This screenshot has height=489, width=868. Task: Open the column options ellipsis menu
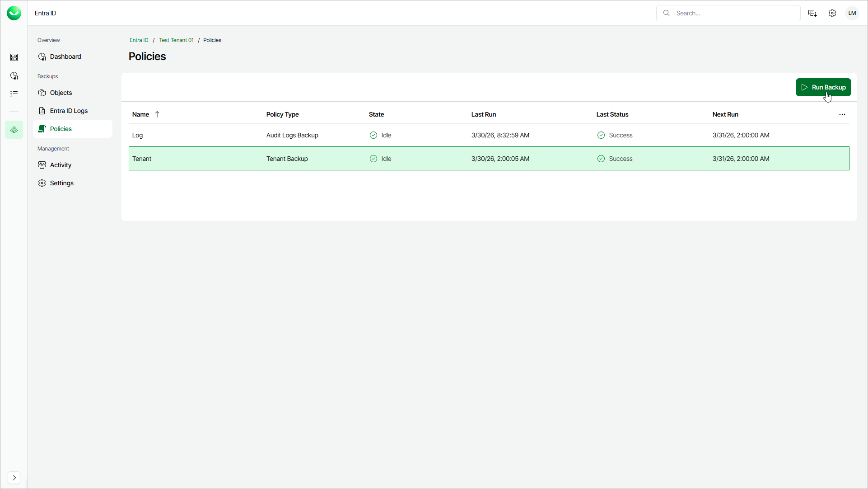click(842, 114)
